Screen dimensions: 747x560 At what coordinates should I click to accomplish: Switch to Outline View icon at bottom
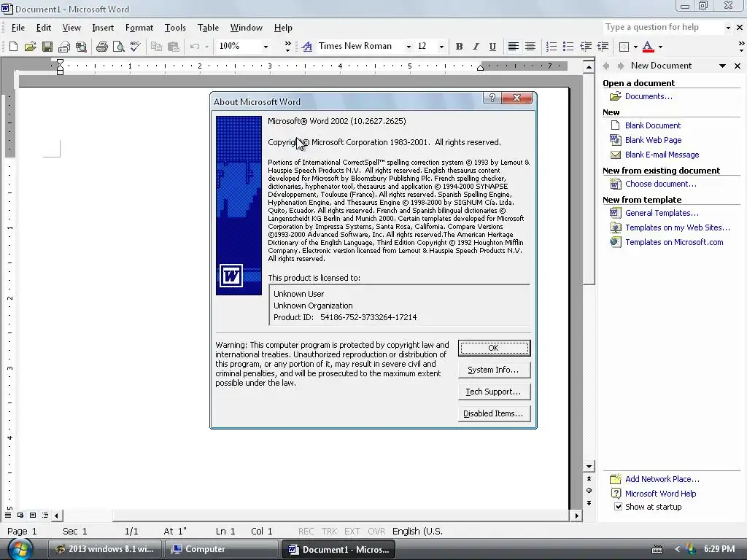tap(45, 516)
